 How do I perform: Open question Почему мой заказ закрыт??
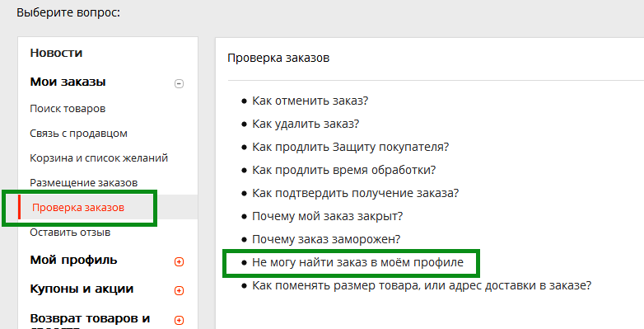tap(327, 216)
